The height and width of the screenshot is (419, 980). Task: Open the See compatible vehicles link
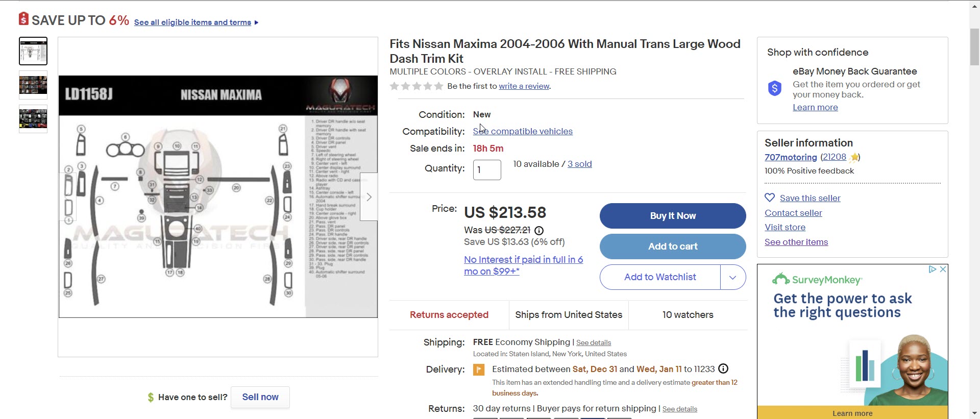click(523, 132)
